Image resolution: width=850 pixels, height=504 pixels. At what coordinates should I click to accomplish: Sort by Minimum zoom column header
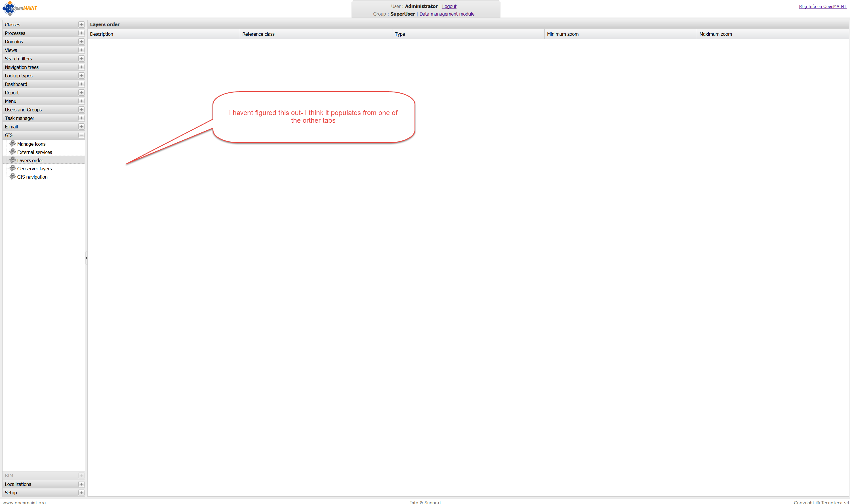pyautogui.click(x=563, y=34)
